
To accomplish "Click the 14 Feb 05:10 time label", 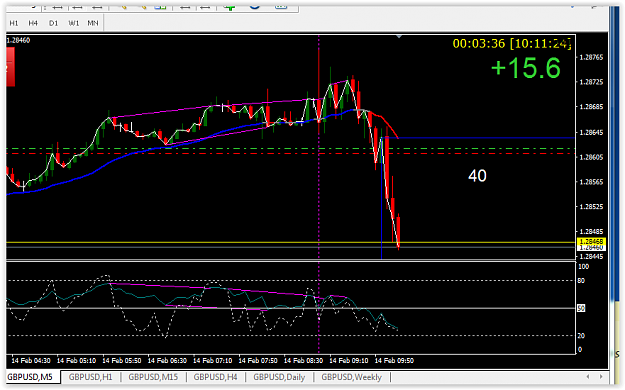I will click(x=76, y=360).
